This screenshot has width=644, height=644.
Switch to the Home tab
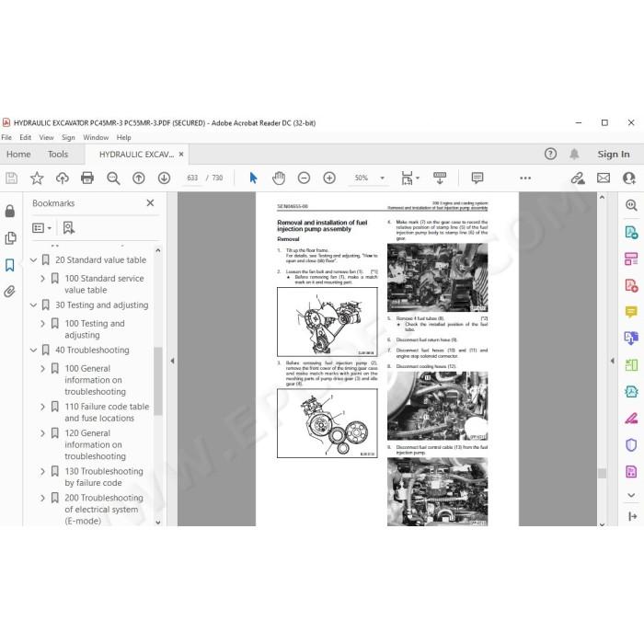18,154
